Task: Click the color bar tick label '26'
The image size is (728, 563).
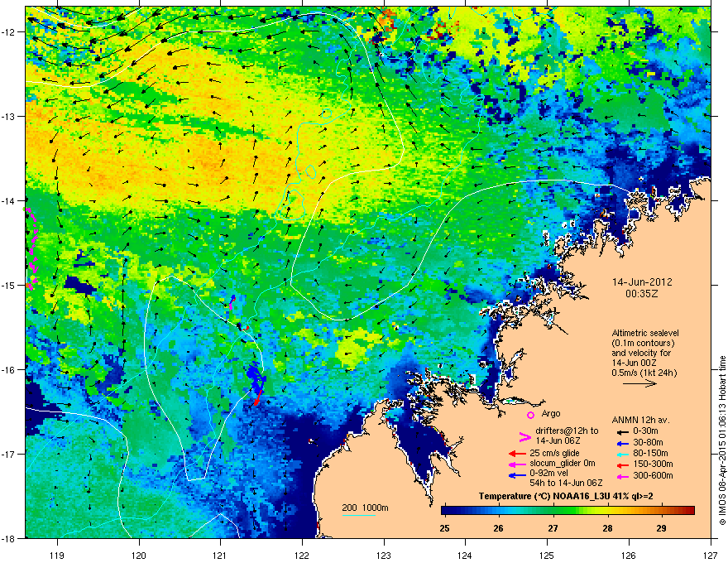Action: coord(498,528)
